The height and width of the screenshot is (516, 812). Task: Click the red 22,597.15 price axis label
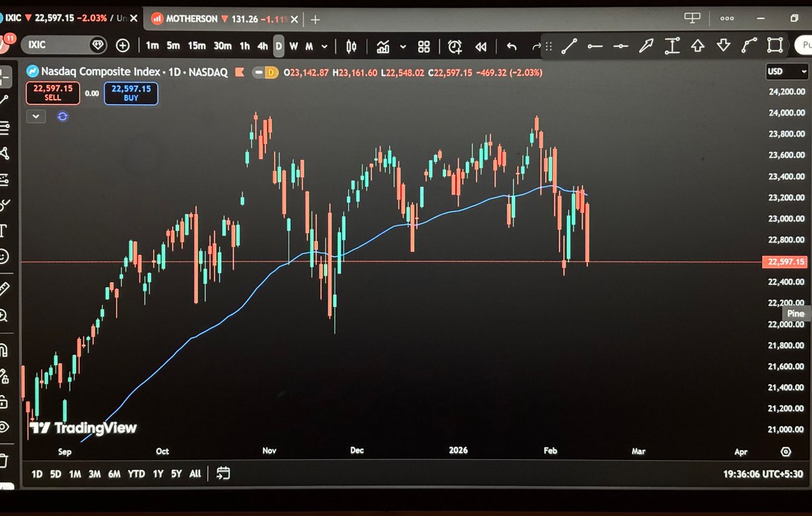pyautogui.click(x=786, y=261)
